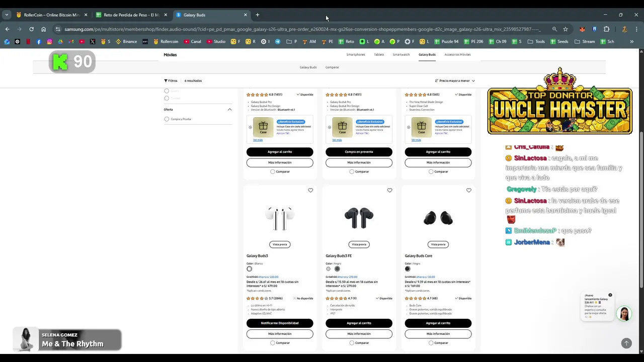Screen dimensions: 644x362
Task: Open Vista previa for Galaxy Buds3
Action: (280, 244)
